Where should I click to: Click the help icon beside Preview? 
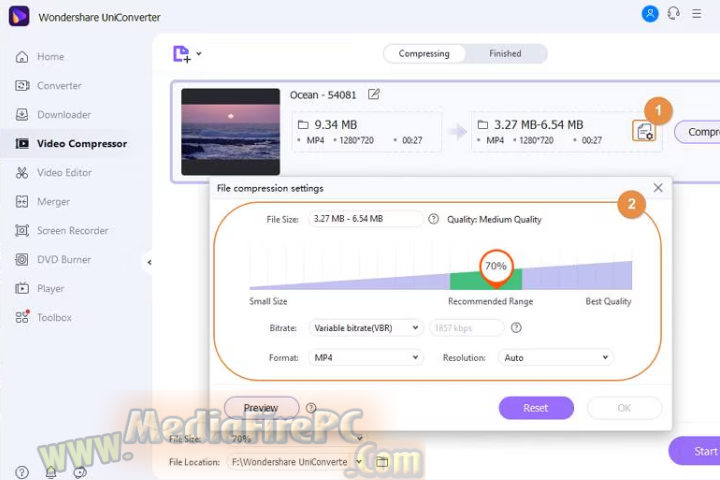tap(311, 408)
